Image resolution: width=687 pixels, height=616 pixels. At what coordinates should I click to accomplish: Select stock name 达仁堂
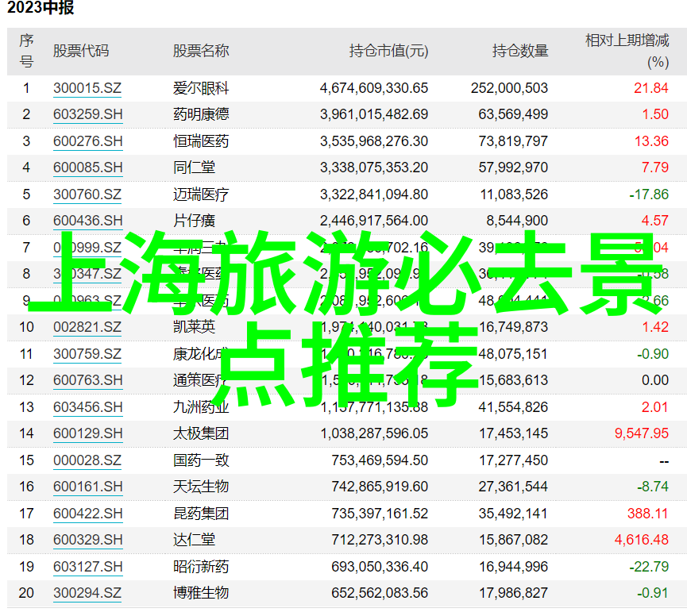[194, 540]
